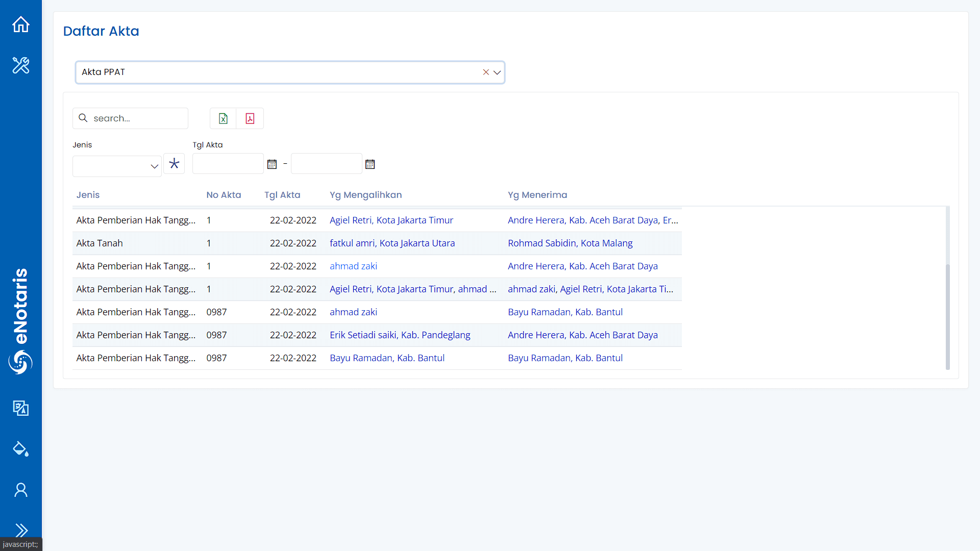Click the start date Tgl Akta field
Viewport: 980px width, 551px height.
[x=228, y=164]
